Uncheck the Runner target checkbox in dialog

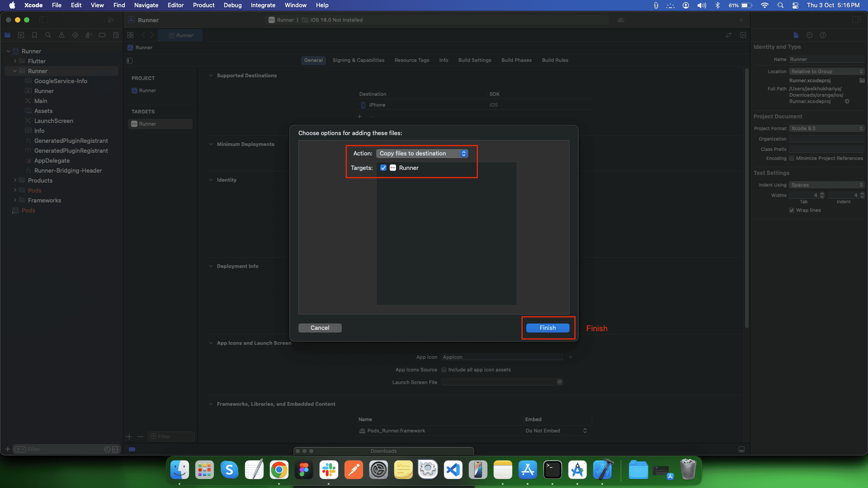383,168
